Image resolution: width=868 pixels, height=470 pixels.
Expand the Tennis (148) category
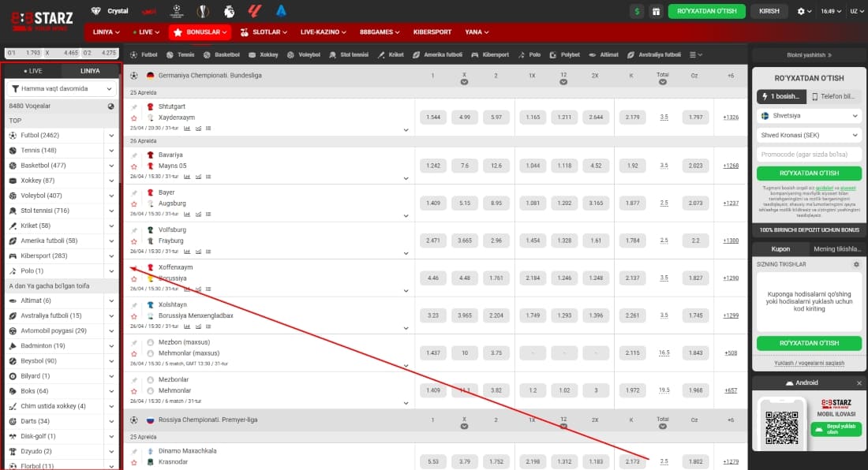[111, 151]
